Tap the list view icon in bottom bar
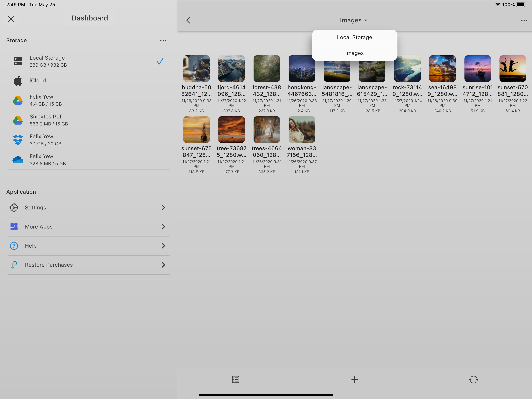This screenshot has width=532, height=399. pyautogui.click(x=235, y=380)
